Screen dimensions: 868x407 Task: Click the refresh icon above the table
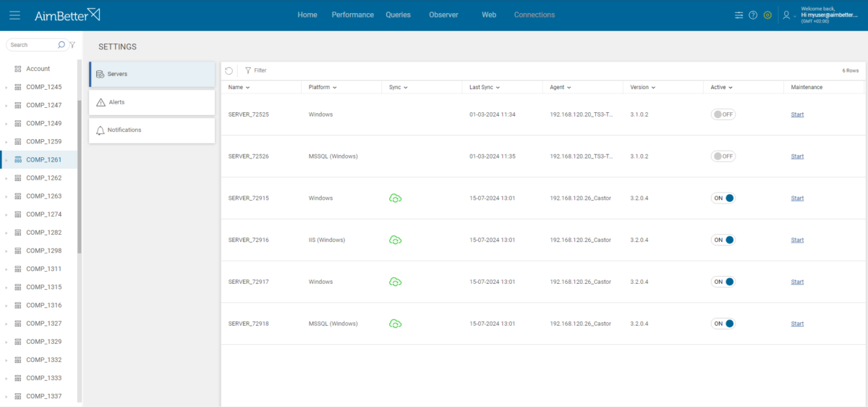229,71
